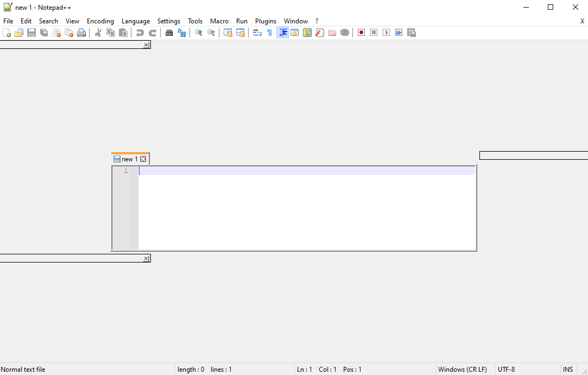Open the View menu
588x375 pixels.
pyautogui.click(x=72, y=21)
